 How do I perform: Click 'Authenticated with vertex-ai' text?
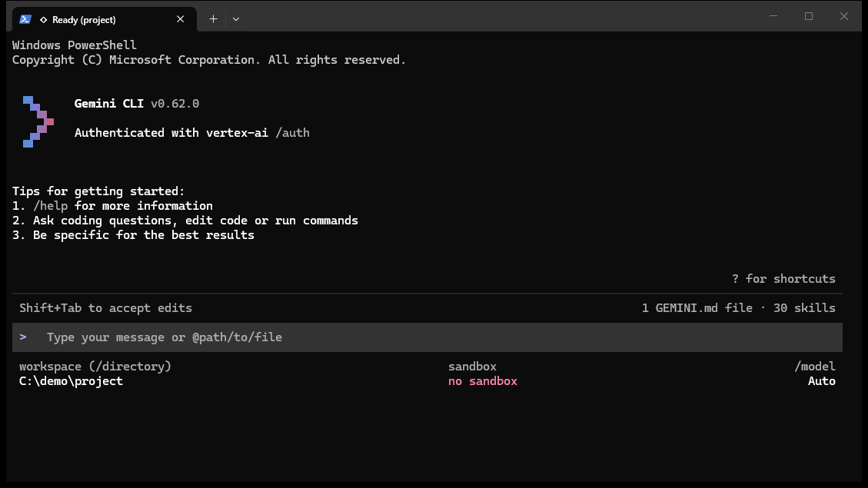click(x=171, y=133)
